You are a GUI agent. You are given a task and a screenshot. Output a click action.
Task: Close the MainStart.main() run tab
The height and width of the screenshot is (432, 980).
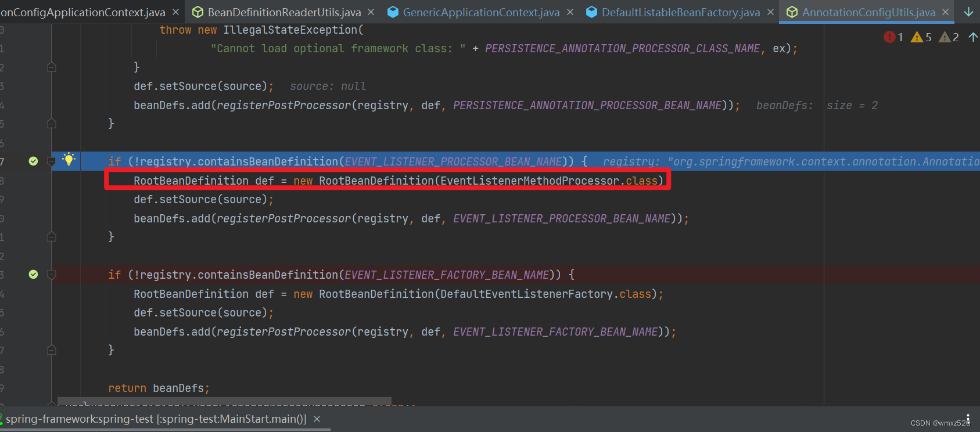pyautogui.click(x=317, y=419)
